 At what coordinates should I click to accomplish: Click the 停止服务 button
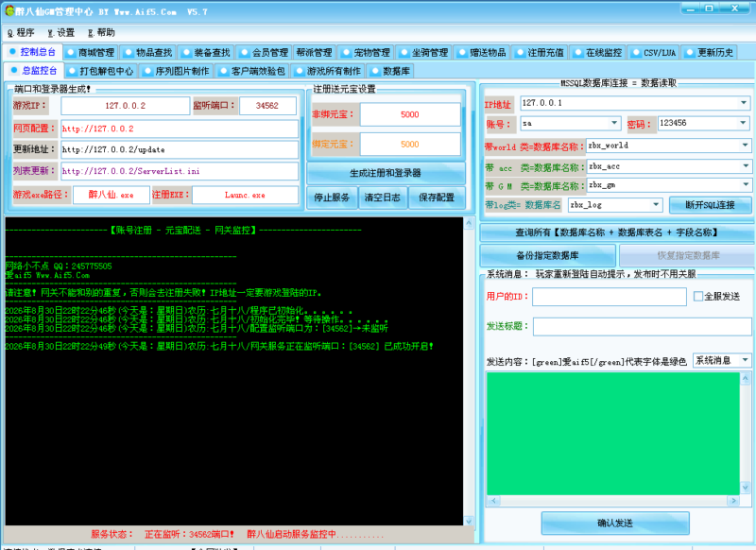[332, 198]
